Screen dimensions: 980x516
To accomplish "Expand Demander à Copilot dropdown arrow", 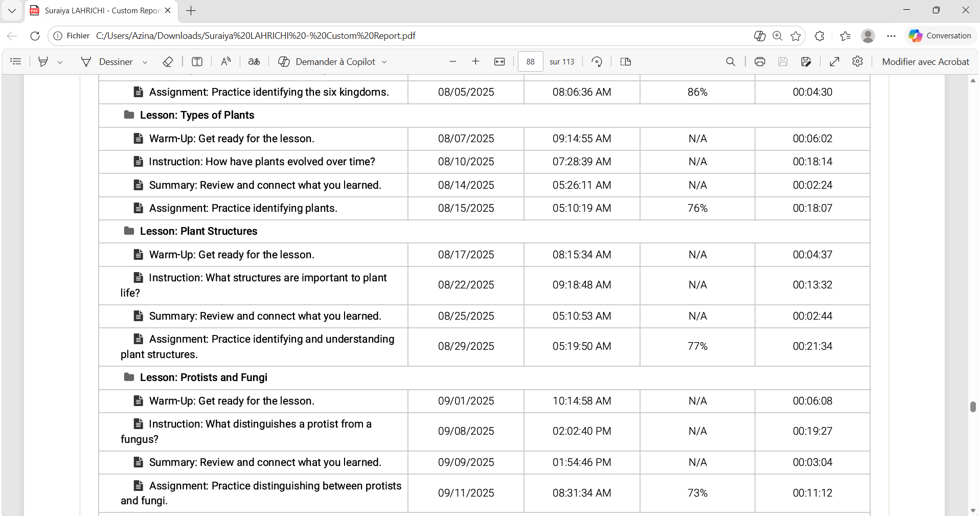I will tap(384, 62).
